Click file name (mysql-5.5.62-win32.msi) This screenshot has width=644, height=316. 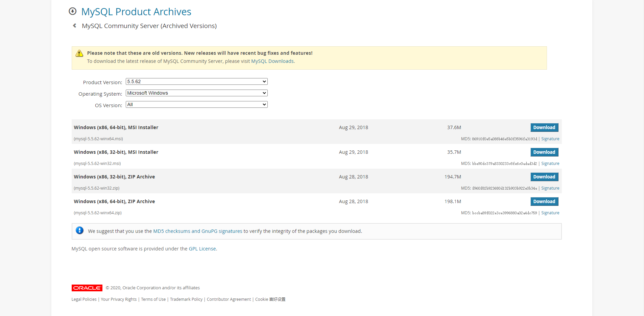(x=97, y=164)
